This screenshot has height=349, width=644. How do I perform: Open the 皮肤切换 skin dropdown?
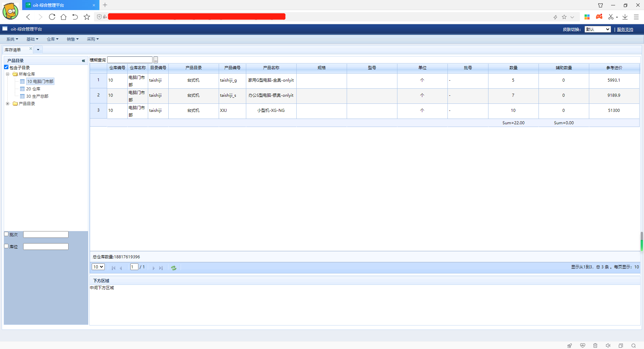coord(597,30)
